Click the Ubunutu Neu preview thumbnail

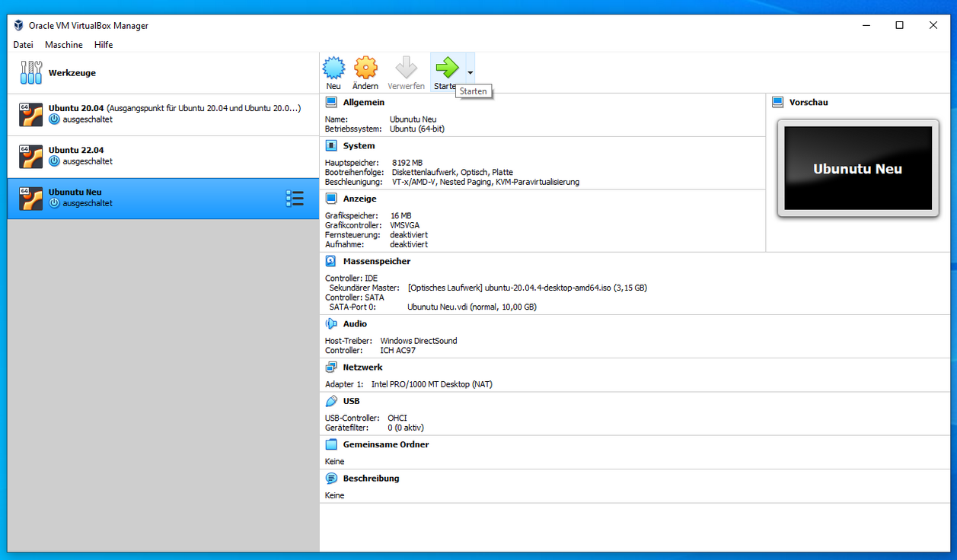tap(857, 168)
